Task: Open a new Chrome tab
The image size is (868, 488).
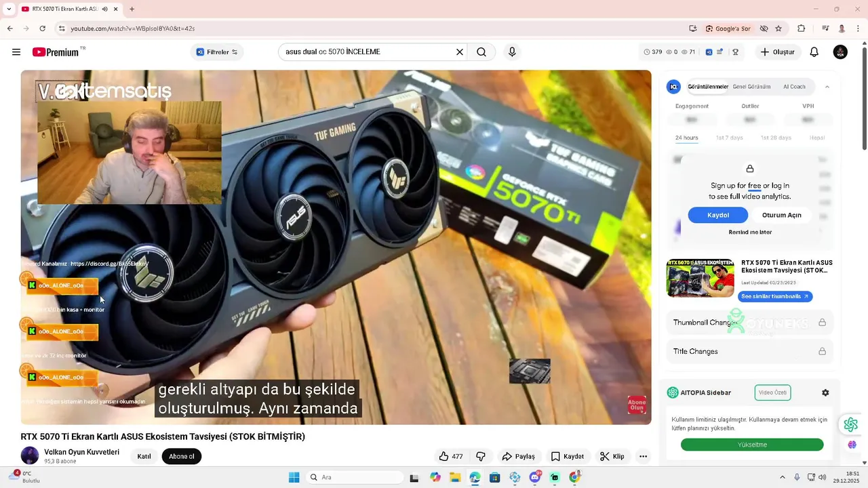Action: [x=132, y=9]
